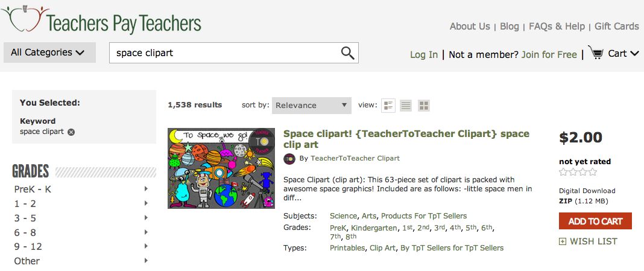Click the star rating for this product
The height and width of the screenshot is (271, 644).
pos(578,172)
